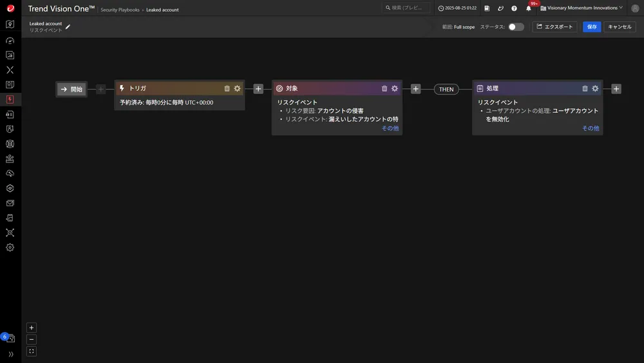Fit canvas to screen button
Screen dimensions: 644x363
[x=31, y=351]
